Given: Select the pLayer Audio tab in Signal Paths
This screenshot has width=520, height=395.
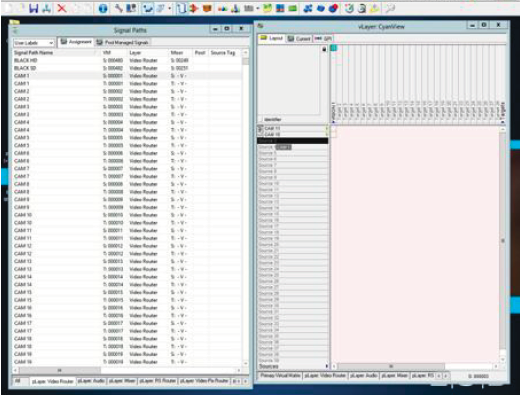Looking at the screenshot, I should click(x=91, y=381).
